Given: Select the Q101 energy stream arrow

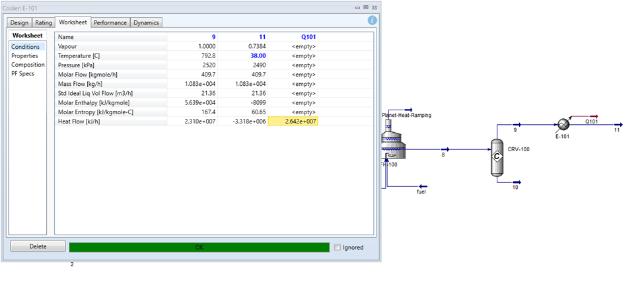Looking at the screenshot, I should click(594, 116).
